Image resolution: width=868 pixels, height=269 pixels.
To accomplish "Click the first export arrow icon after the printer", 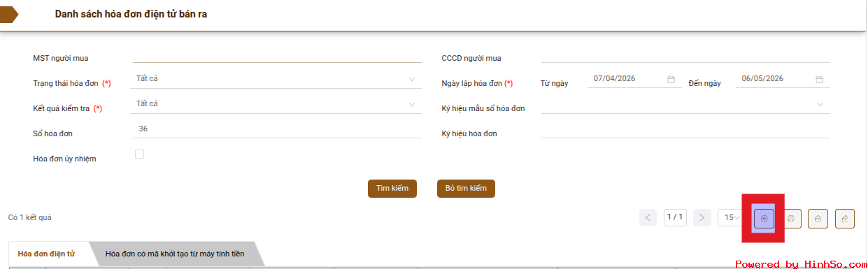I will click(818, 218).
